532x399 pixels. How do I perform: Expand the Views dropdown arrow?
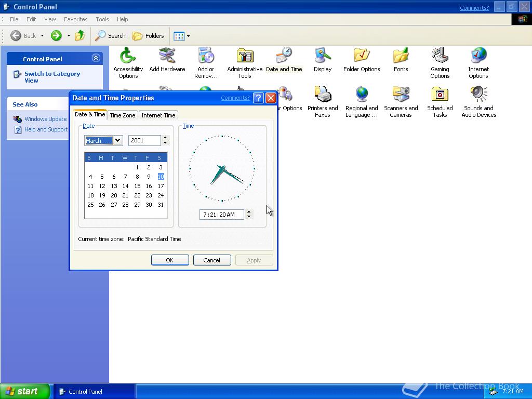[188, 36]
